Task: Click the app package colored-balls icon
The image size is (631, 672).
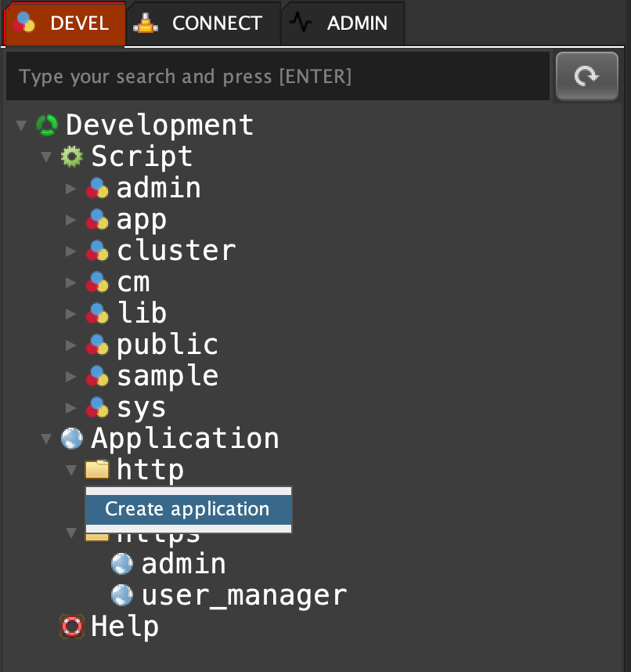Action: [x=97, y=219]
